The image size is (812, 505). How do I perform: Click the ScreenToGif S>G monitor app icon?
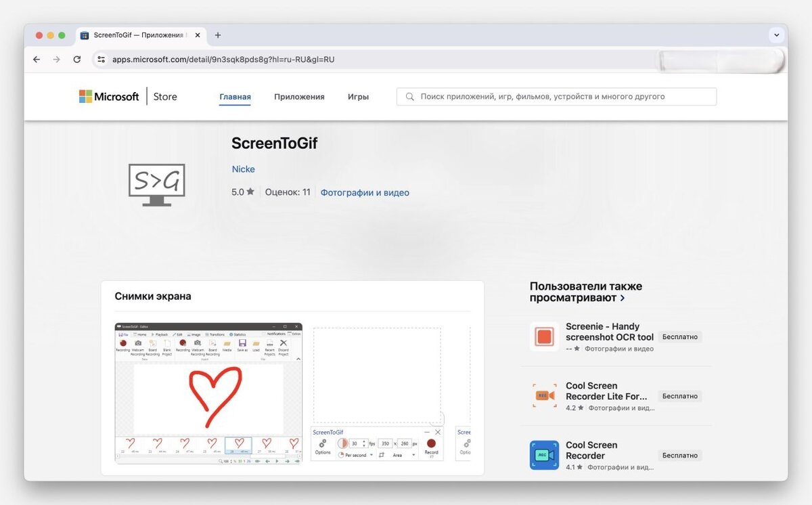pos(157,185)
